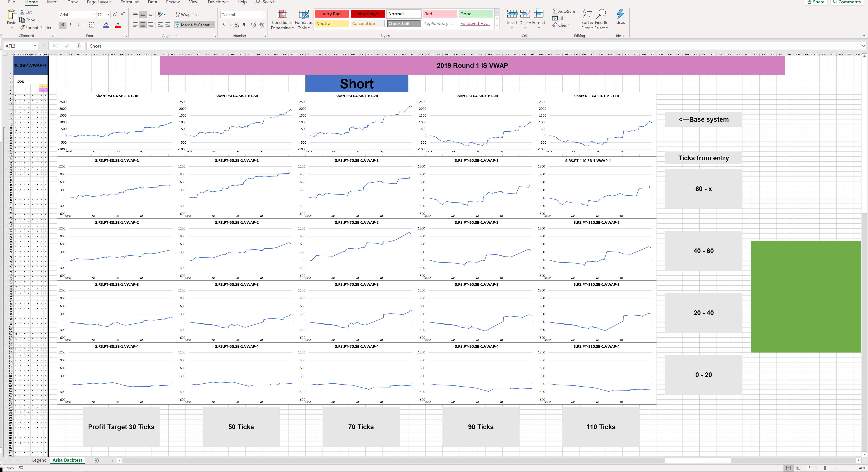Click the decrease decimal icon

click(261, 25)
